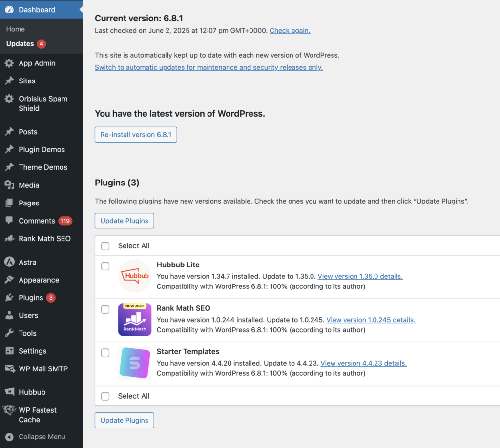Viewport: 500px width, 448px height.
Task: Click the Rank Math SEO sidebar icon
Action: (9, 239)
